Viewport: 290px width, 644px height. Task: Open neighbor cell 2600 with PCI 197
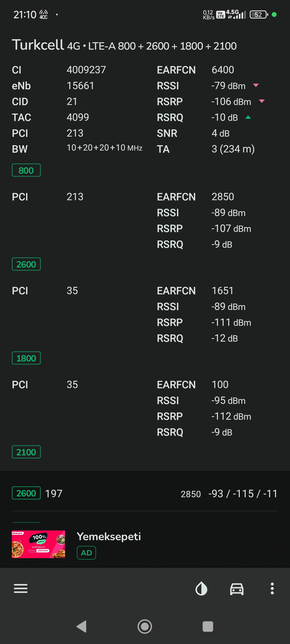[145, 493]
